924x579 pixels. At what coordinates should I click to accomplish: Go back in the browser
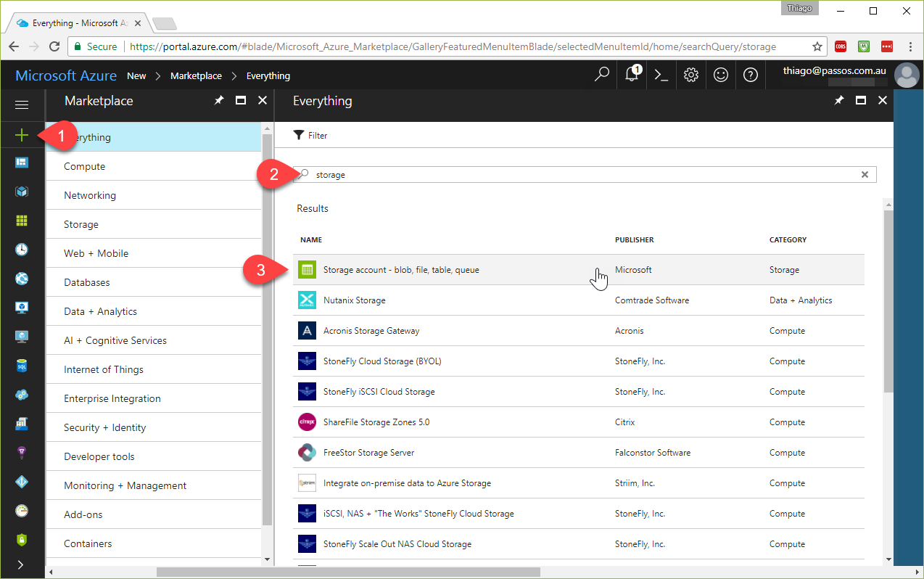click(14, 46)
